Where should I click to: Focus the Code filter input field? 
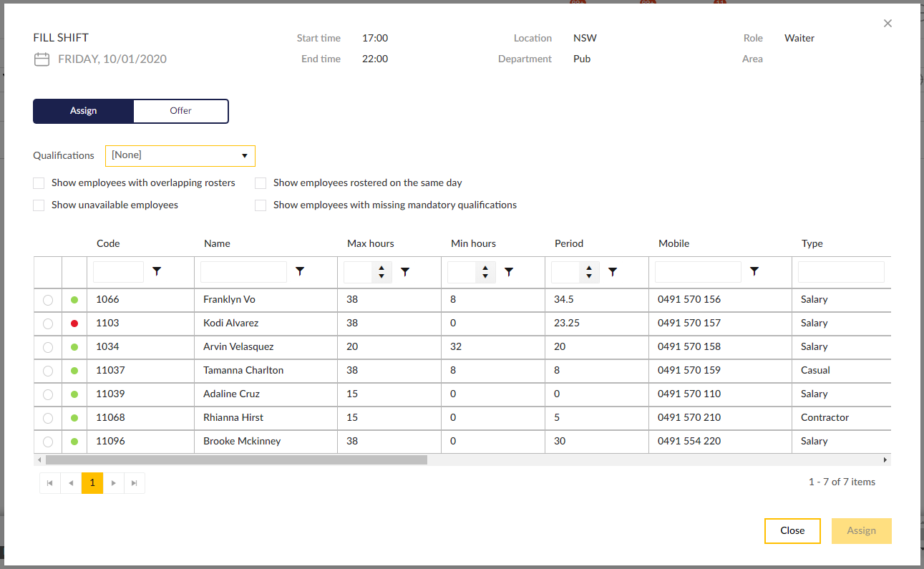119,272
